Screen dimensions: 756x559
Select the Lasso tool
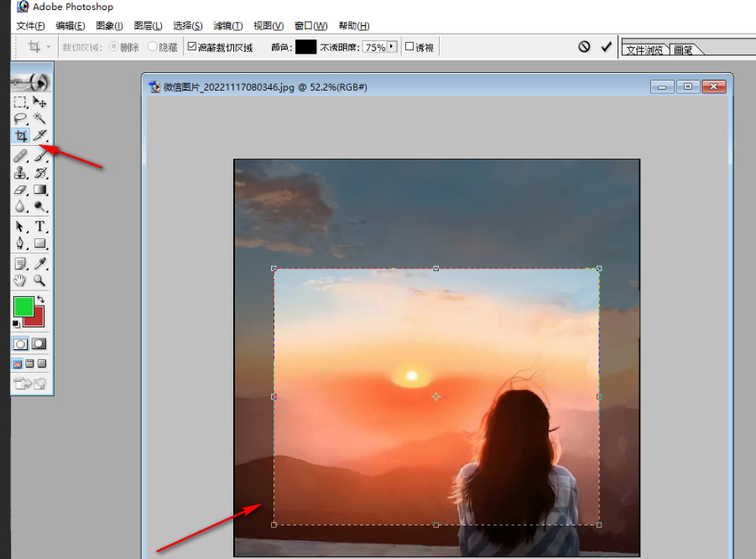21,118
